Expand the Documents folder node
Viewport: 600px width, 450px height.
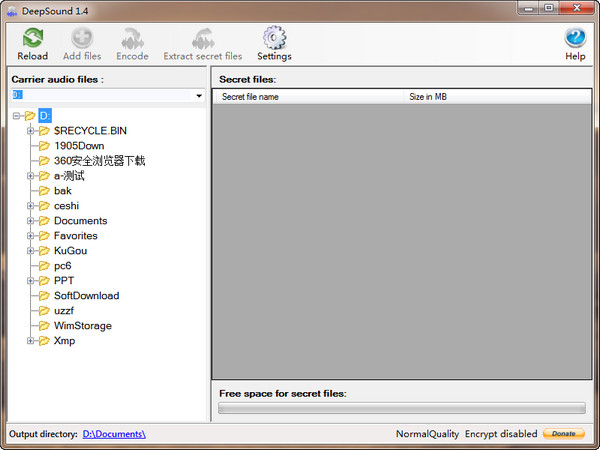click(31, 221)
